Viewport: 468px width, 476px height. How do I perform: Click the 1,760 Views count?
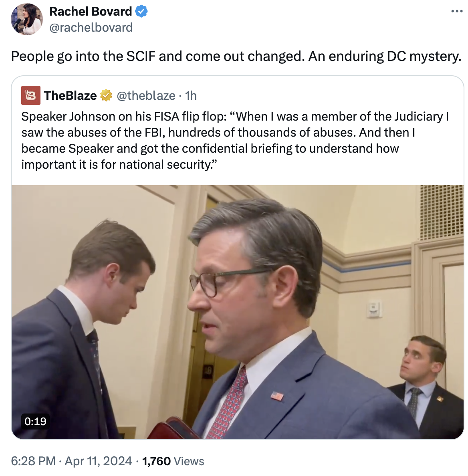(173, 461)
